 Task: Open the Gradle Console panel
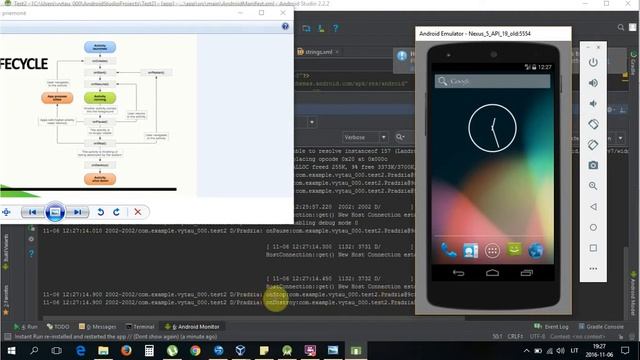tap(601, 327)
